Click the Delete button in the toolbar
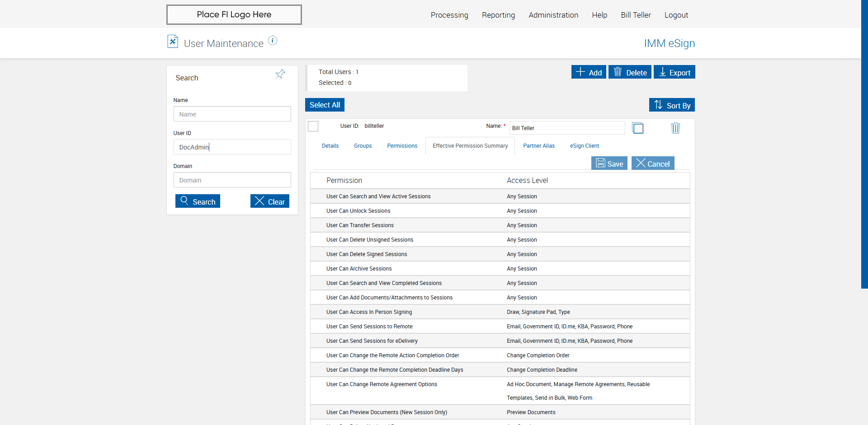 pyautogui.click(x=630, y=72)
